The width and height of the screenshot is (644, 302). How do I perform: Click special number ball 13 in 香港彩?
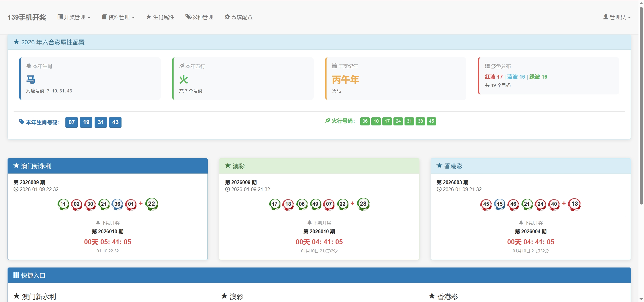tap(574, 204)
